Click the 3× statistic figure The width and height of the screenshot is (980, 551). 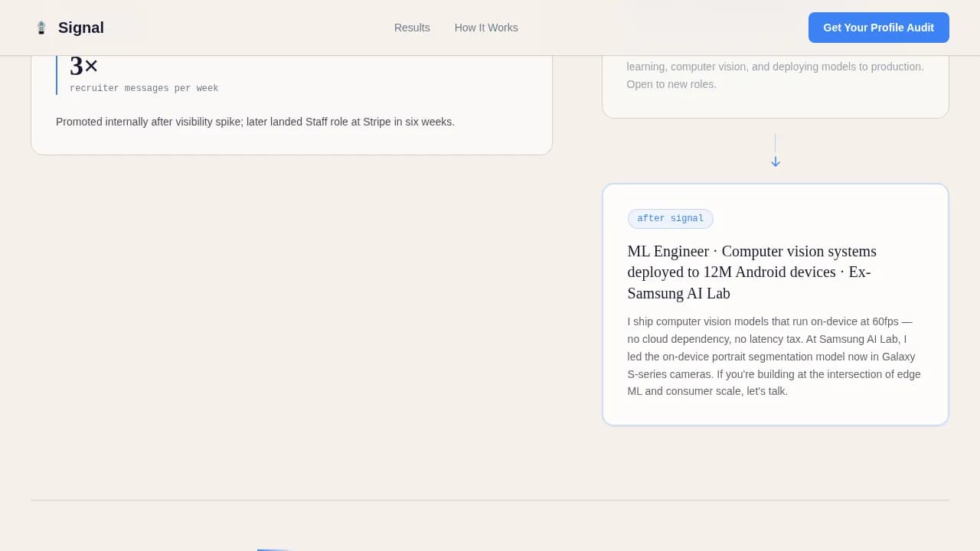click(84, 66)
